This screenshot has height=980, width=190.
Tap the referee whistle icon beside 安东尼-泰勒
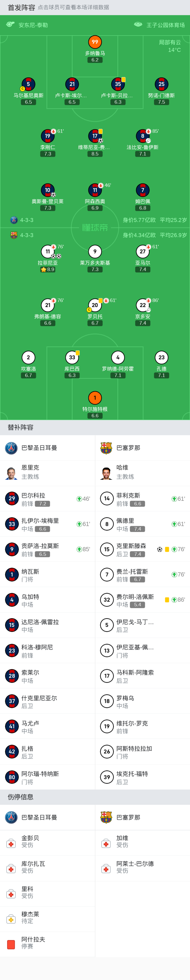click(x=10, y=25)
